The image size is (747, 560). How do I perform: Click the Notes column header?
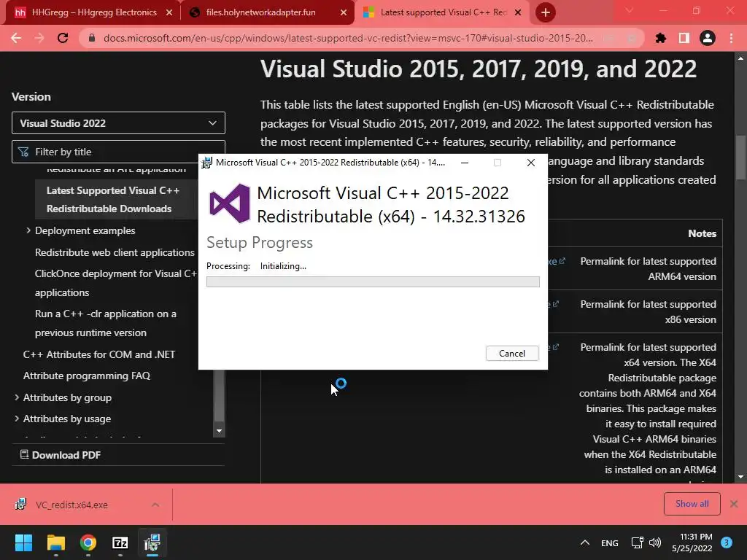[703, 233]
